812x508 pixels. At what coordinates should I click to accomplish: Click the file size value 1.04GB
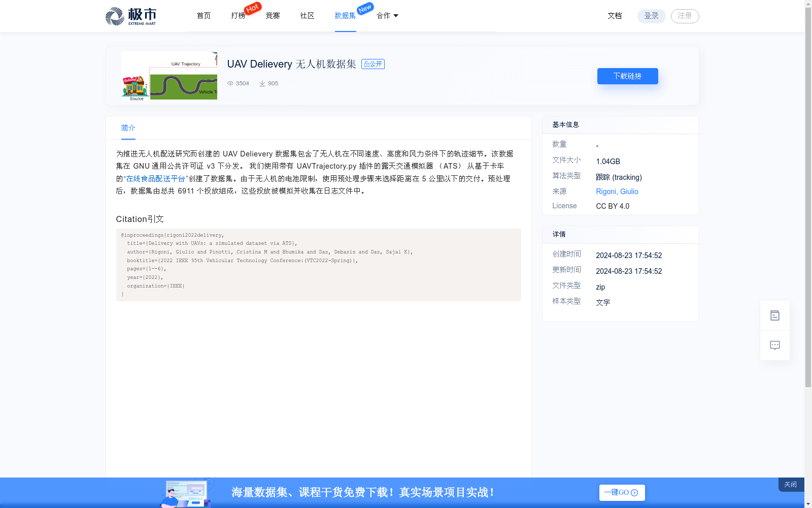point(608,162)
